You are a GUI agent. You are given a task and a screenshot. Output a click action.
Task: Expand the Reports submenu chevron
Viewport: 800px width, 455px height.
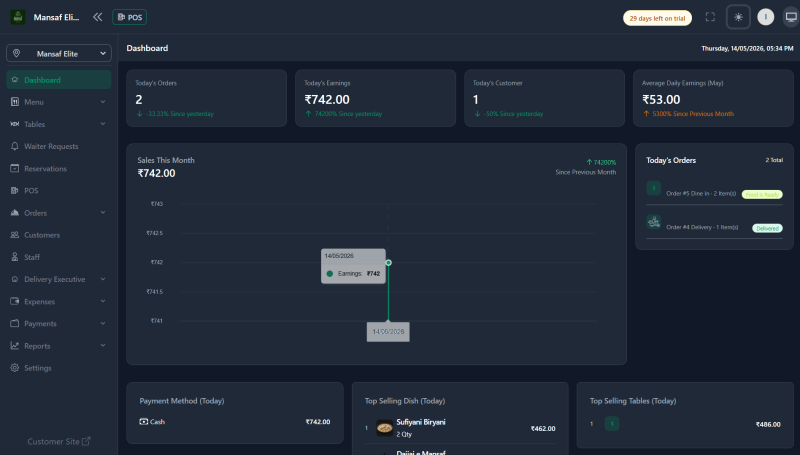(103, 346)
